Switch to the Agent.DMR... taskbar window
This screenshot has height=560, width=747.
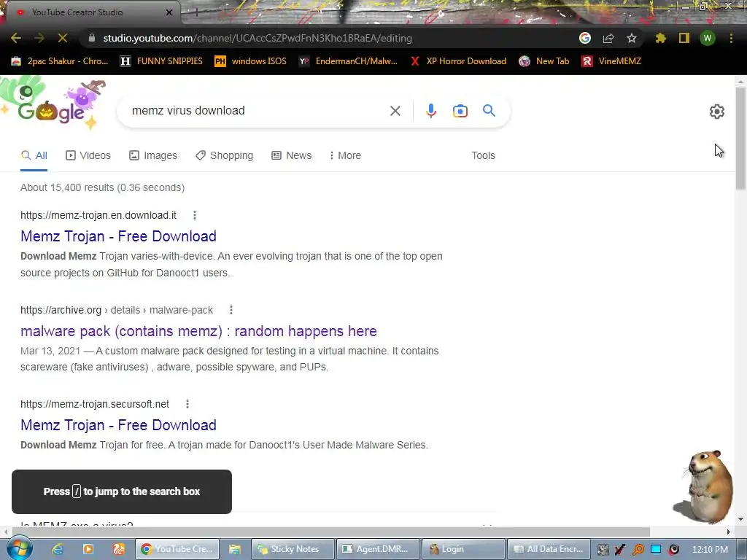click(x=378, y=549)
